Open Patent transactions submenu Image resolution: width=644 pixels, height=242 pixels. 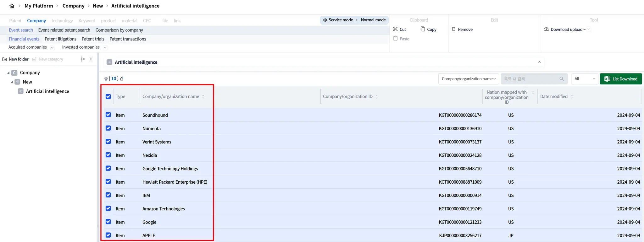[128, 39]
